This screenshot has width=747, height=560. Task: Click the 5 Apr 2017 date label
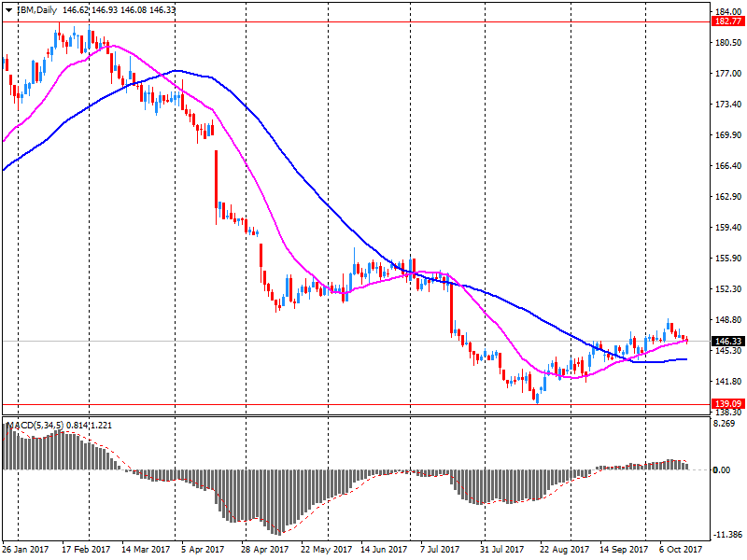203,549
